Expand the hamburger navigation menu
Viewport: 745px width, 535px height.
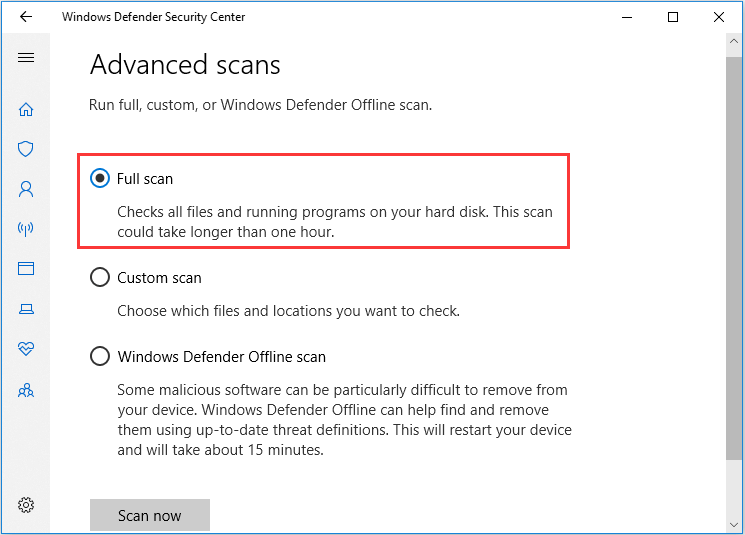click(x=26, y=57)
